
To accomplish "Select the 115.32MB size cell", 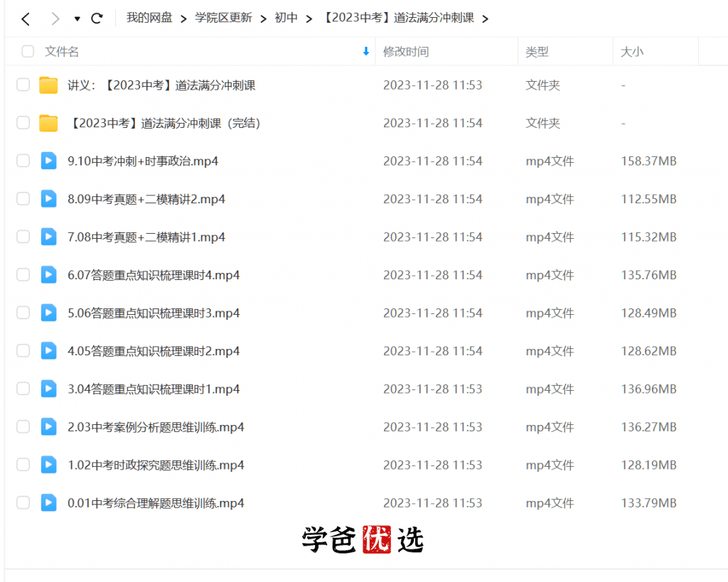I will coord(648,237).
